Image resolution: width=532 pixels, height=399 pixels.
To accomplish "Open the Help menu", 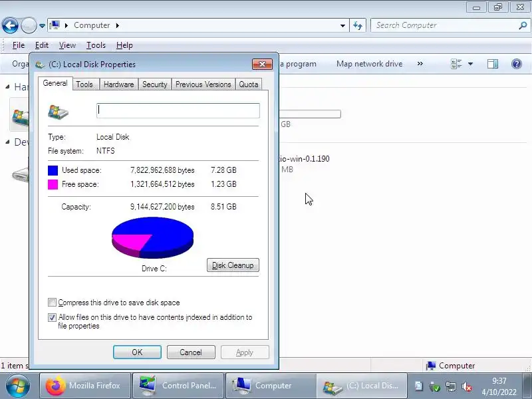I will [x=124, y=45].
